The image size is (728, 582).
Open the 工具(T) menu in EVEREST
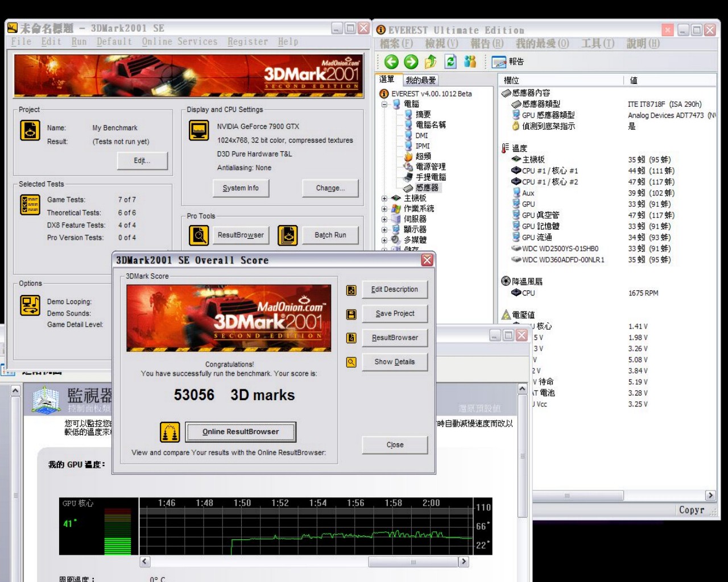598,44
